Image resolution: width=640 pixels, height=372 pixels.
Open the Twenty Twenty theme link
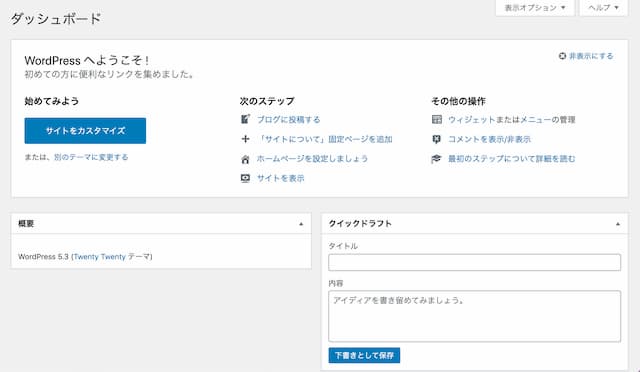click(100, 256)
